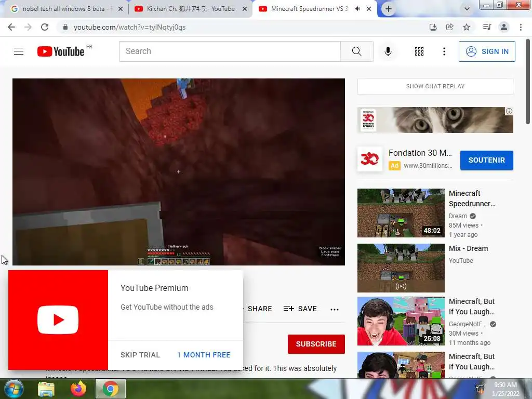The height and width of the screenshot is (399, 532).
Task: Share this page icon in address bar
Action: pos(449,27)
